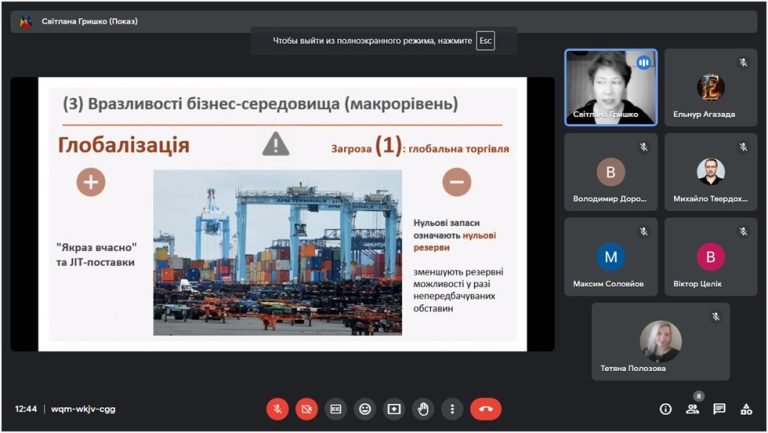Raise hand button
Screen dimensions: 768x433
[x=423, y=409]
